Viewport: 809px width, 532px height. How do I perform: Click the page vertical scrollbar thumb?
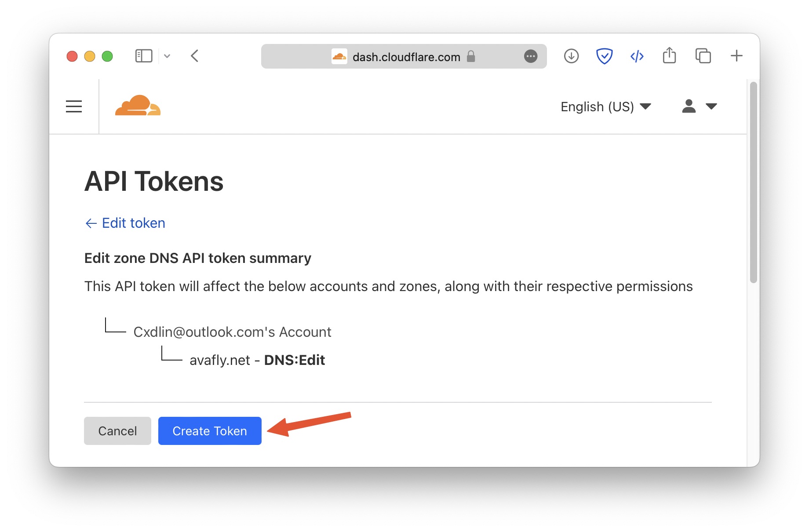pyautogui.click(x=754, y=182)
